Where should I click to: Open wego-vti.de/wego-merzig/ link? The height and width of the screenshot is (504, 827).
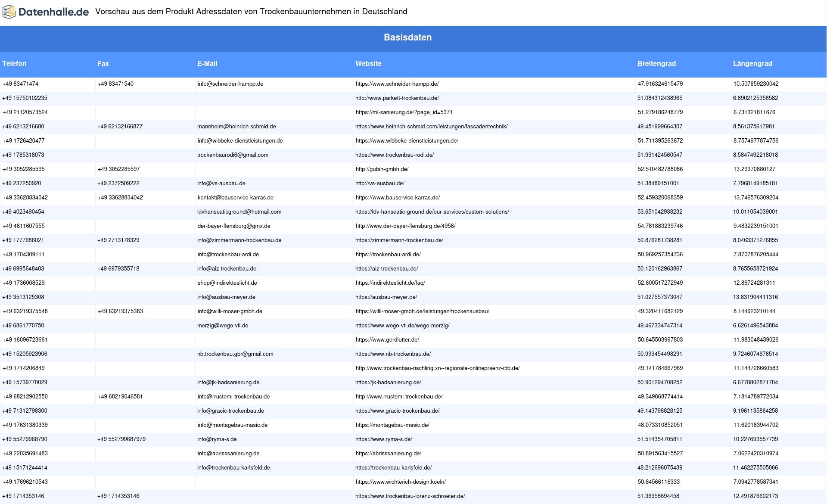click(x=402, y=326)
